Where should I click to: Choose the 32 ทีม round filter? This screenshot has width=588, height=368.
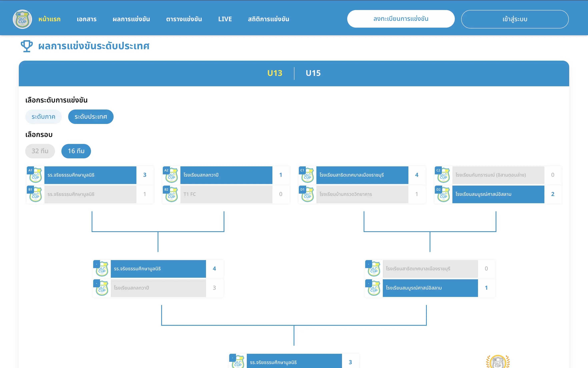click(x=40, y=151)
